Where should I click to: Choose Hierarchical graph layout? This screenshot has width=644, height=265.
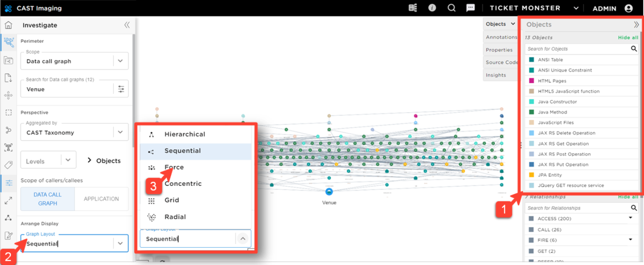(196, 134)
